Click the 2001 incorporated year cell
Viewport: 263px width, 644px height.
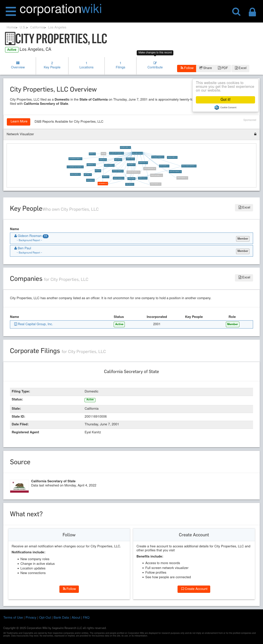pyautogui.click(x=157, y=324)
